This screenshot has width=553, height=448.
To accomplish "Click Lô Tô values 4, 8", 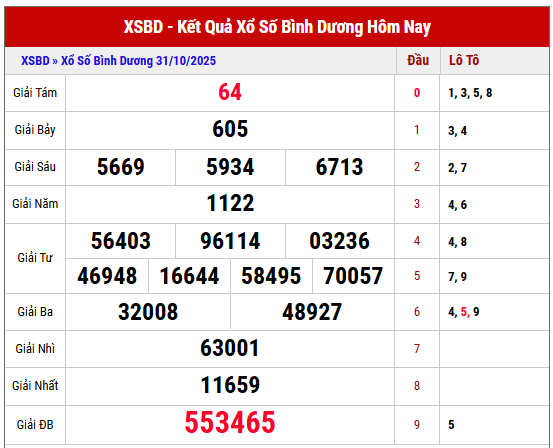I will pos(457,242).
